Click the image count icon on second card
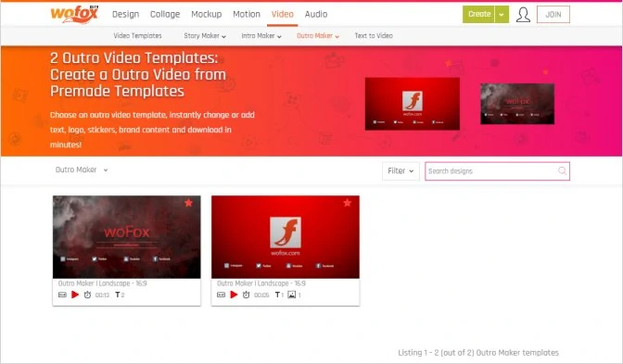The width and height of the screenshot is (623, 364). (x=292, y=295)
